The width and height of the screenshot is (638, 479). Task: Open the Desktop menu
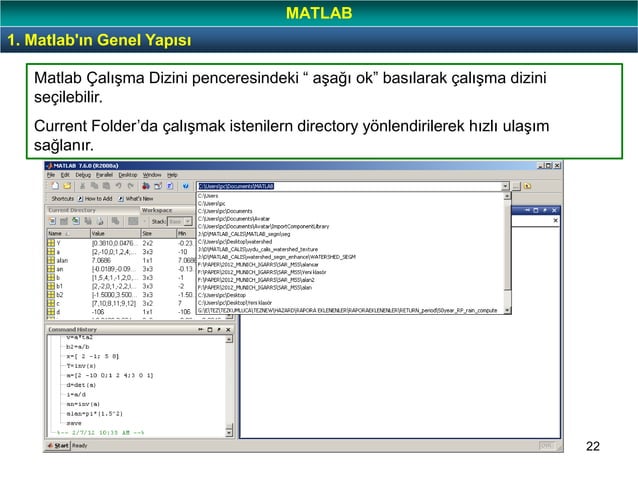[128, 175]
